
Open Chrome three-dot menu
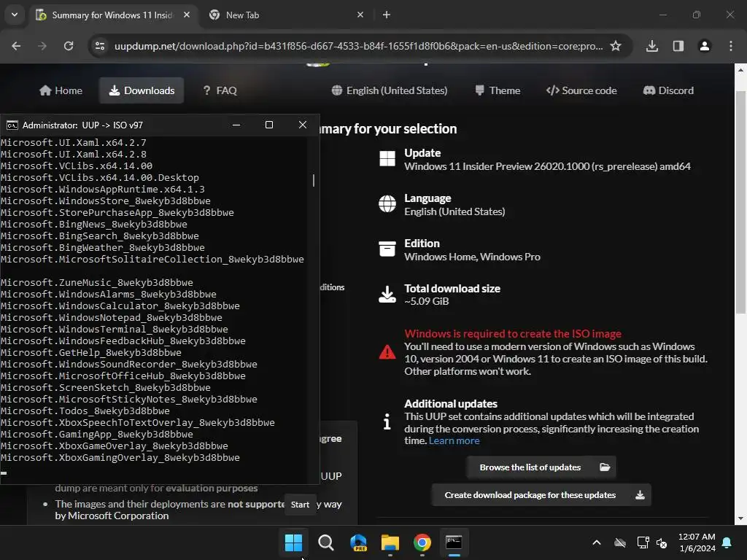(x=731, y=46)
